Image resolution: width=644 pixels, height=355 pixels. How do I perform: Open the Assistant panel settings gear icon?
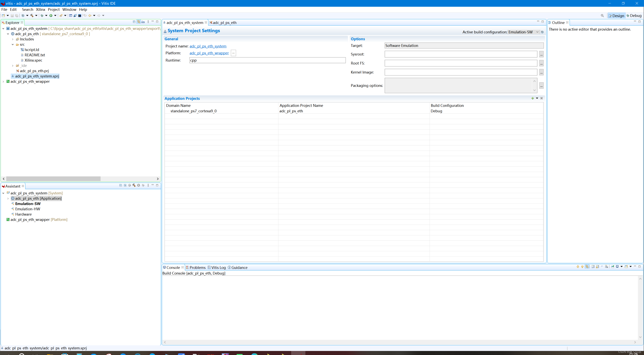[x=129, y=185]
